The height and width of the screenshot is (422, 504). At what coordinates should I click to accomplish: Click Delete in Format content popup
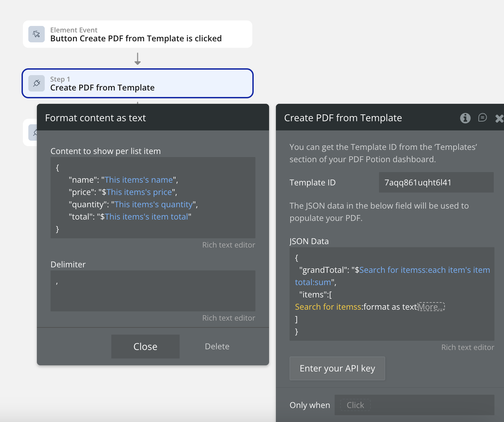pyautogui.click(x=217, y=347)
